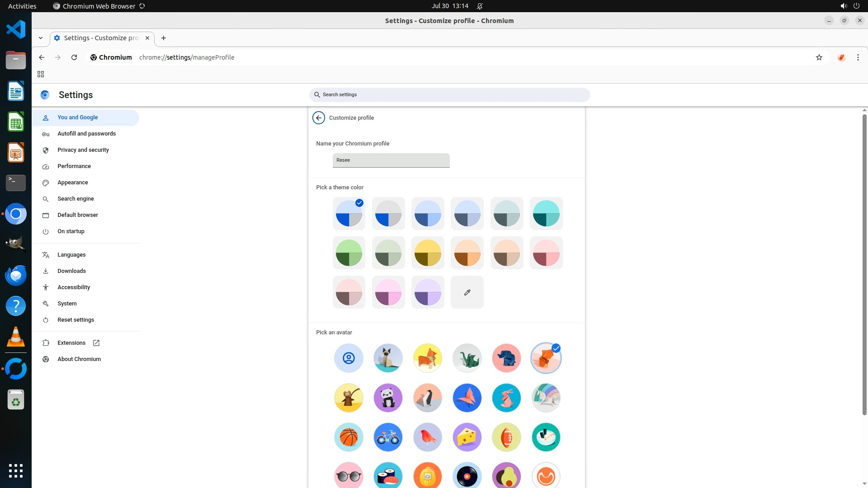Open a new tab with plus button
868x488 pixels.
pyautogui.click(x=164, y=38)
